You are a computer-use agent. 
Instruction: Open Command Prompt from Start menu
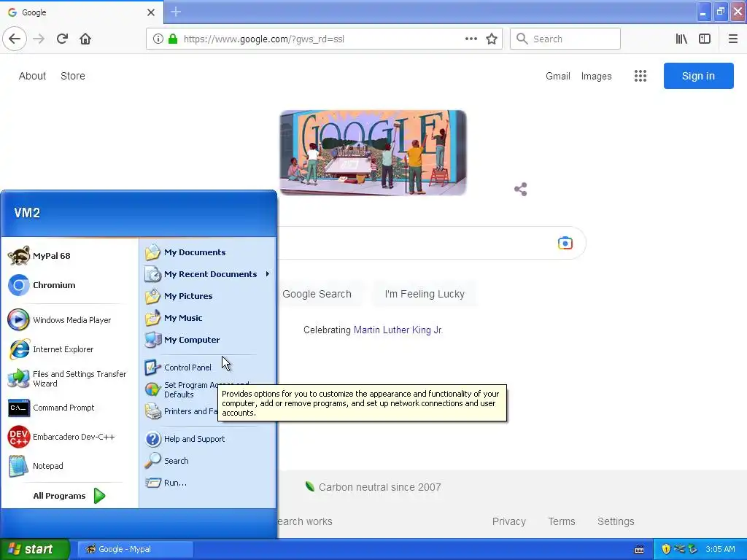[x=70, y=408]
